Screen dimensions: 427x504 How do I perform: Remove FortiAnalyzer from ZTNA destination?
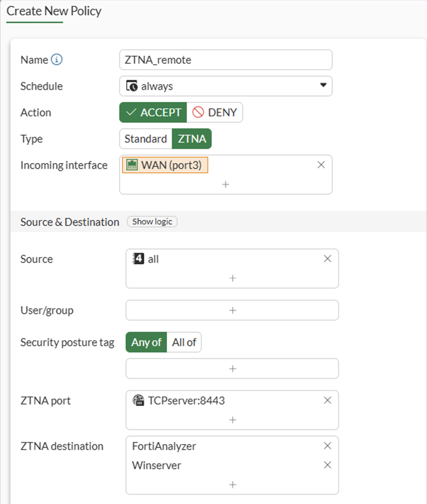327,446
